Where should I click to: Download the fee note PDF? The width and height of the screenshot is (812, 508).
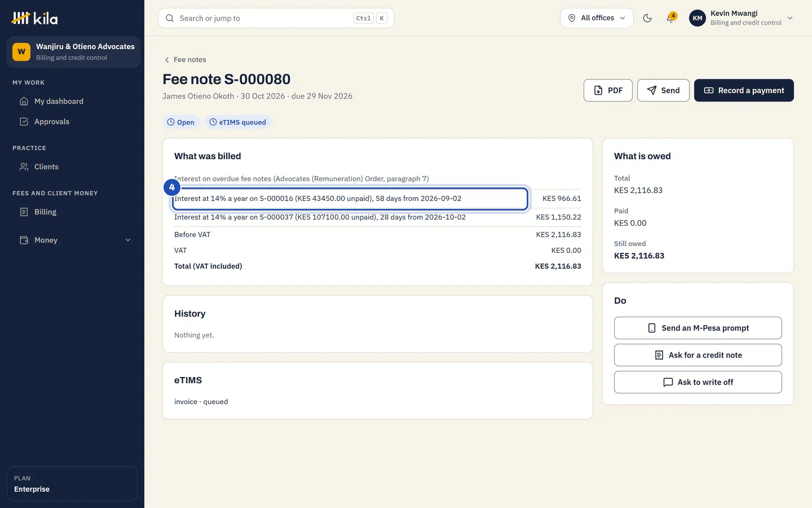(608, 90)
